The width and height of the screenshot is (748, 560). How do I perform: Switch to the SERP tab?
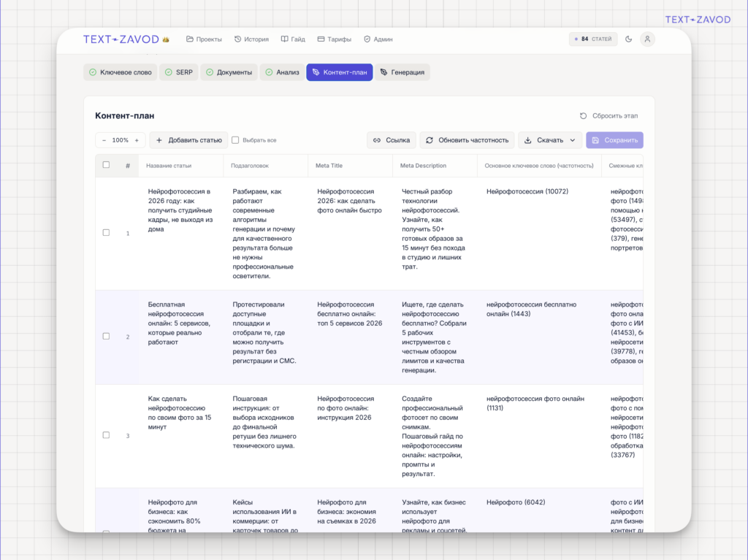(179, 72)
